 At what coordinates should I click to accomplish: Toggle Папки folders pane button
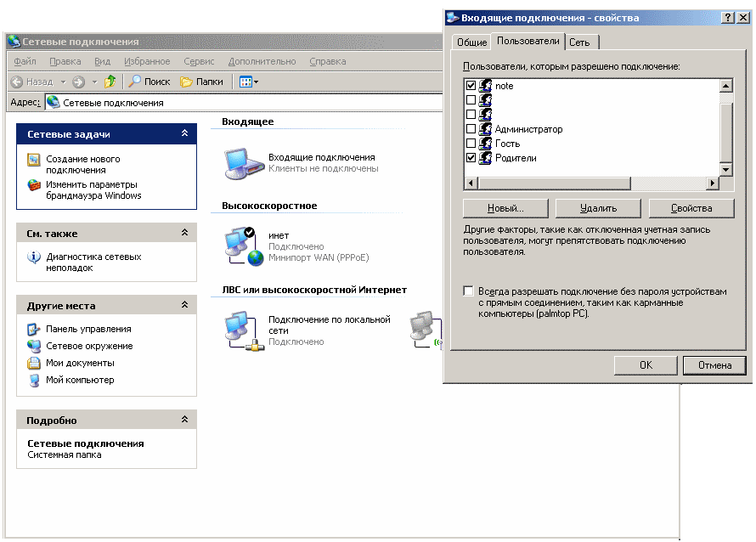201,82
